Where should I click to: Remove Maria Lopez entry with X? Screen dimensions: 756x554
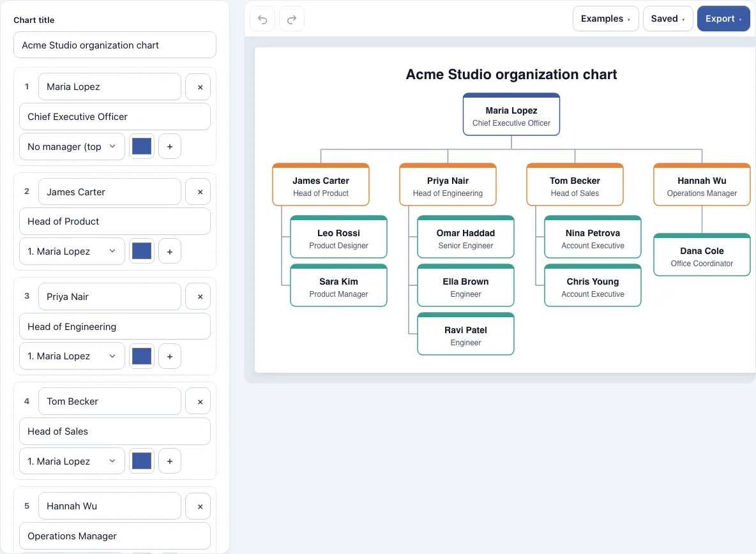point(198,87)
